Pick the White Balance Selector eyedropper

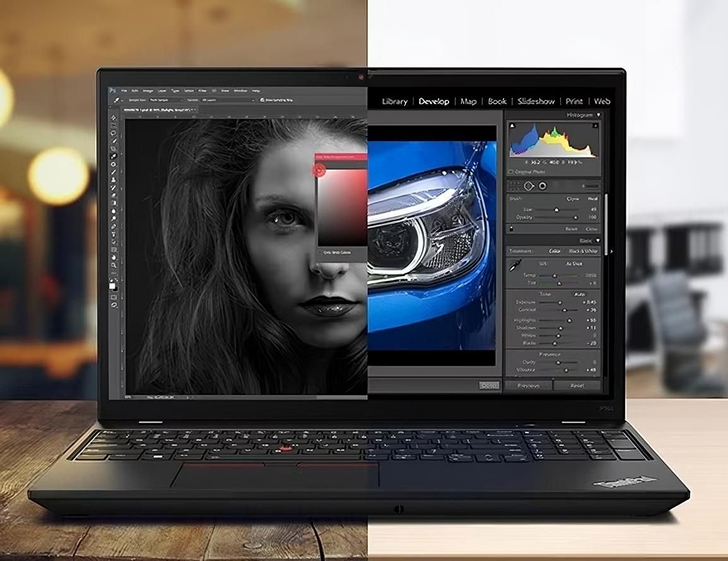(x=515, y=266)
